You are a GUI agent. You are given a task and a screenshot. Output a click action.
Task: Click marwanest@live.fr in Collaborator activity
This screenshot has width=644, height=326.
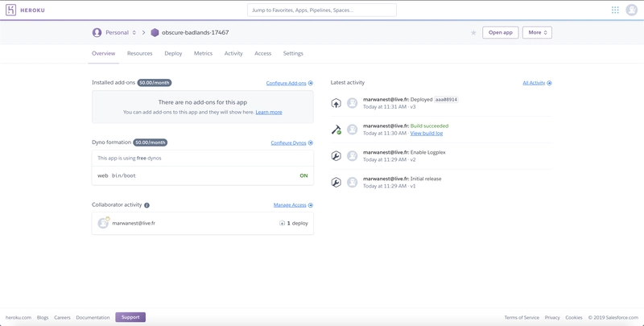(134, 223)
